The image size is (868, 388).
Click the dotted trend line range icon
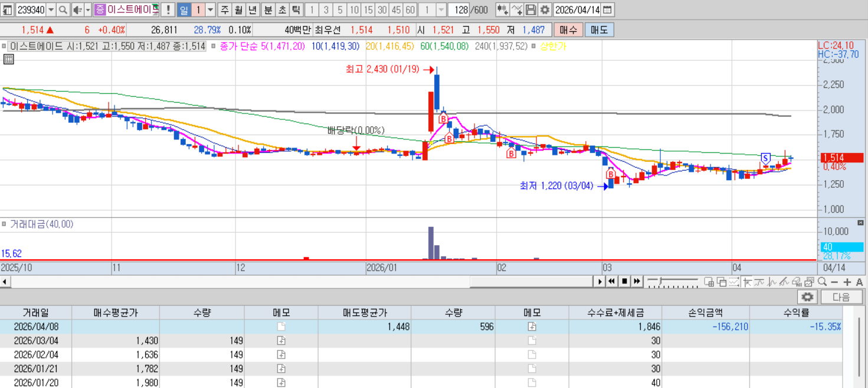point(733,282)
